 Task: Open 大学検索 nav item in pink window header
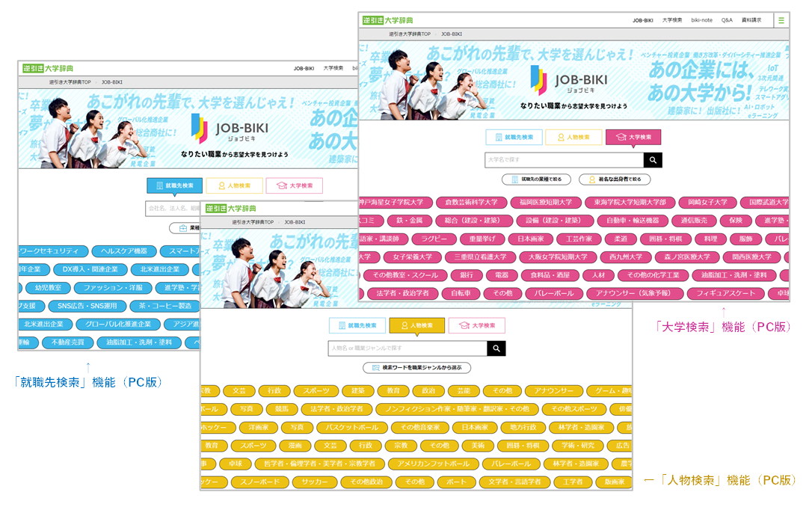tap(671, 20)
